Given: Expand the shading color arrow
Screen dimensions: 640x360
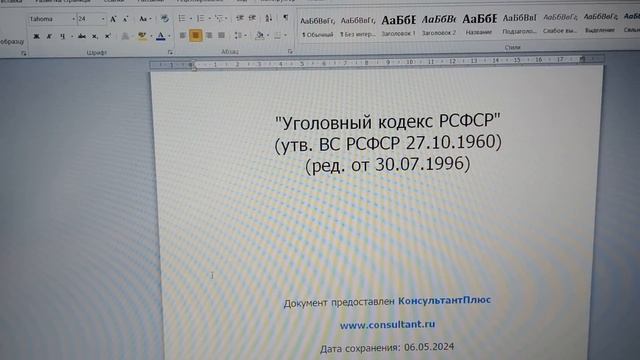Looking at the screenshot, I should (268, 36).
